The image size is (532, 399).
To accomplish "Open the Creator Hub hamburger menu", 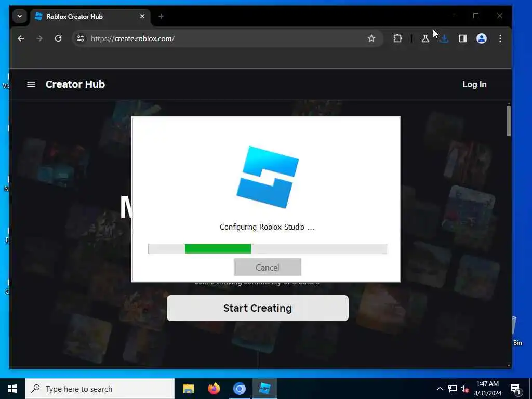I will [x=31, y=84].
